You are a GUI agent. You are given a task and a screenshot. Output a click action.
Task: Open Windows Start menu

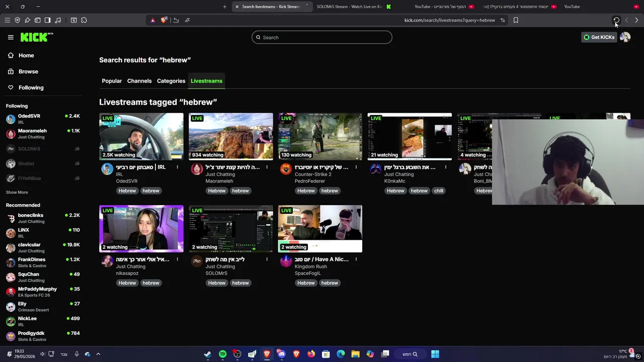tap(435, 354)
